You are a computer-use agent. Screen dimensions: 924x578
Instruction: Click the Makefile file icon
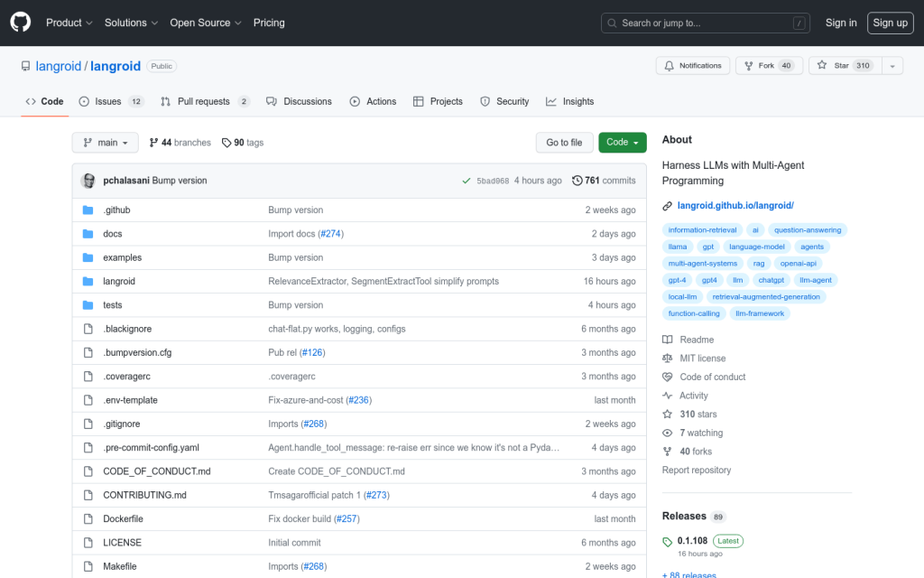click(x=88, y=566)
